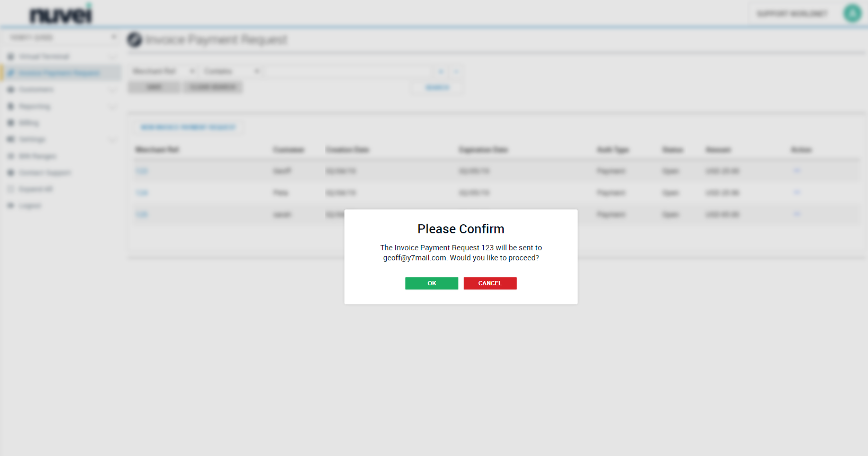Open the terminal selector dropdown in sidebar
The width and height of the screenshot is (868, 456).
(x=63, y=37)
